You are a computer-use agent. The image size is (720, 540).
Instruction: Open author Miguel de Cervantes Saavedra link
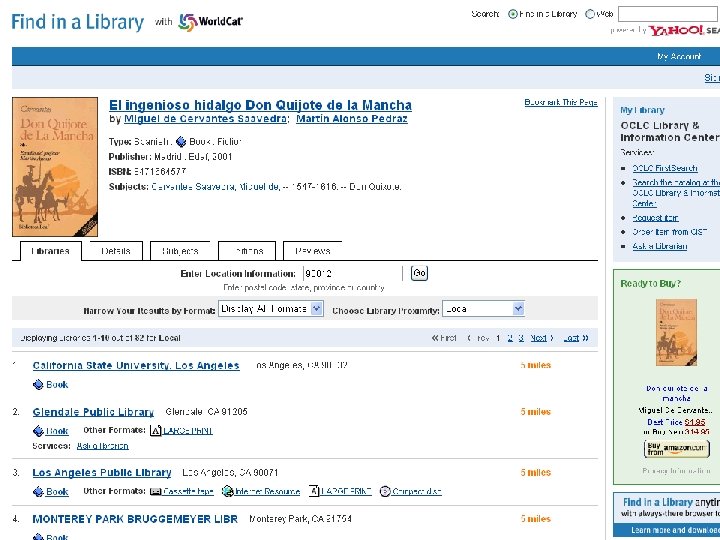click(x=206, y=119)
